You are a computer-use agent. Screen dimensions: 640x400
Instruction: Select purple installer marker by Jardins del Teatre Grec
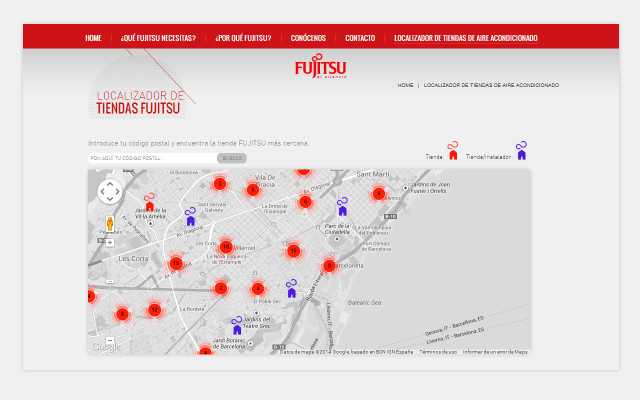(237, 325)
